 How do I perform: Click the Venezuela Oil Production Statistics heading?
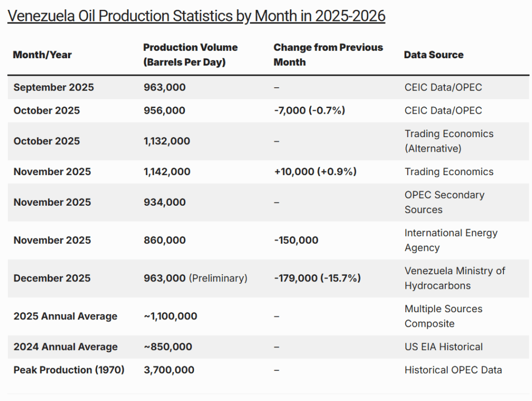196,16
